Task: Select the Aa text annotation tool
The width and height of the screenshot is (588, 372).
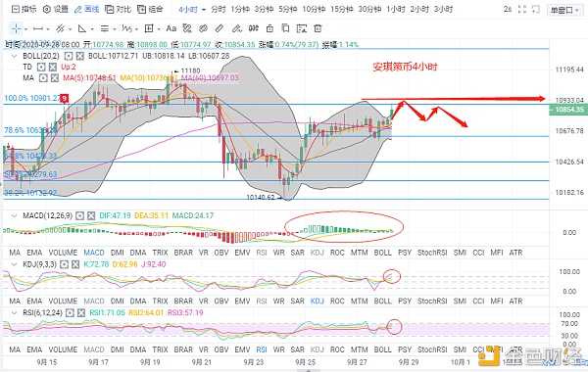Action: click(x=171, y=28)
